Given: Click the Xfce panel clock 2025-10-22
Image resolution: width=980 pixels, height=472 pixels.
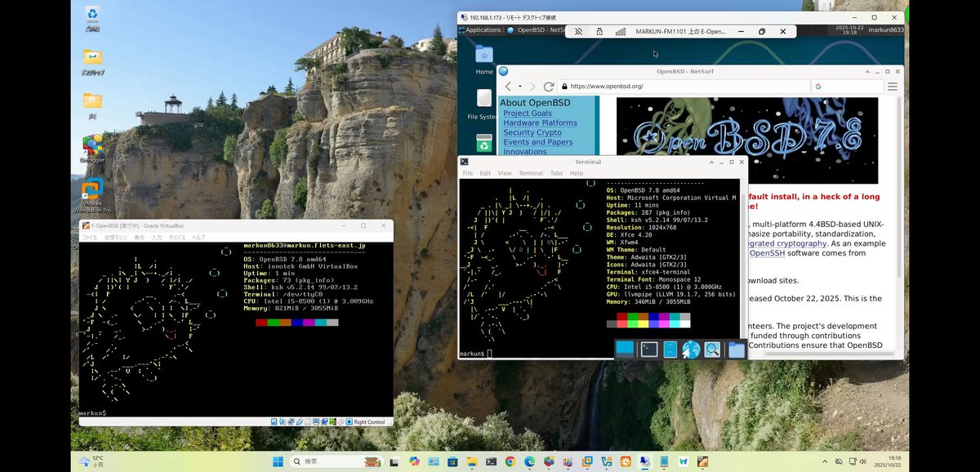Looking at the screenshot, I should coord(849,30).
